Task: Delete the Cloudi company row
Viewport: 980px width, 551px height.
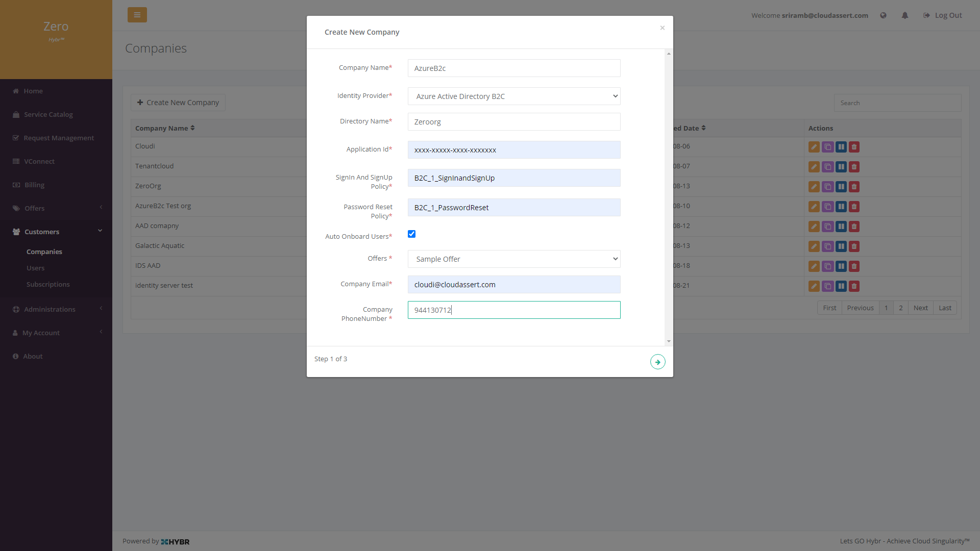Action: [x=854, y=147]
